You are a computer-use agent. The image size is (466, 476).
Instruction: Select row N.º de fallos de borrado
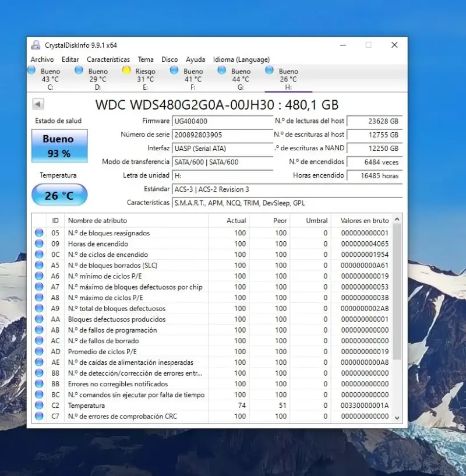point(212,341)
